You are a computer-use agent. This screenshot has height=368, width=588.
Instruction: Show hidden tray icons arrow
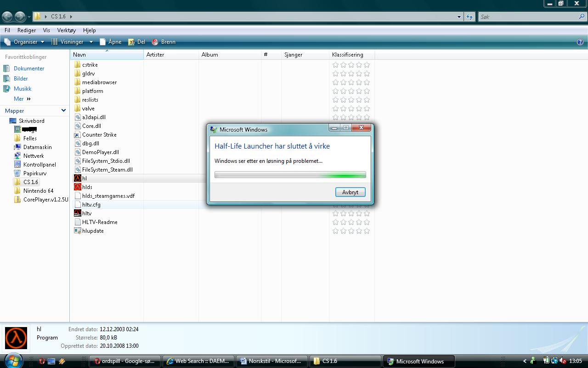pos(525,361)
